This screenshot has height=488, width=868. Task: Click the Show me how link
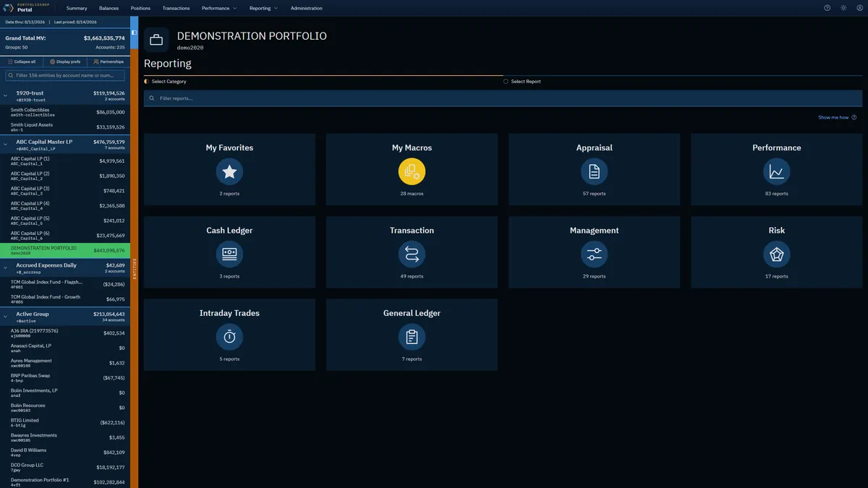point(833,117)
